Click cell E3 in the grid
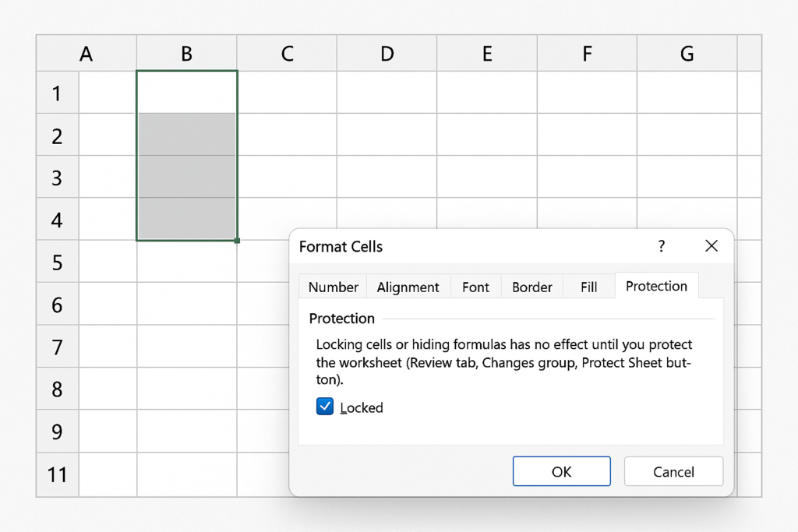The width and height of the screenshot is (798, 532). coord(486,177)
